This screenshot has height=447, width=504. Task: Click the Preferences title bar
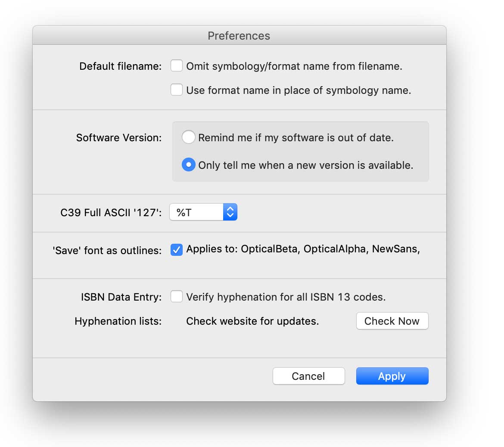pos(239,36)
